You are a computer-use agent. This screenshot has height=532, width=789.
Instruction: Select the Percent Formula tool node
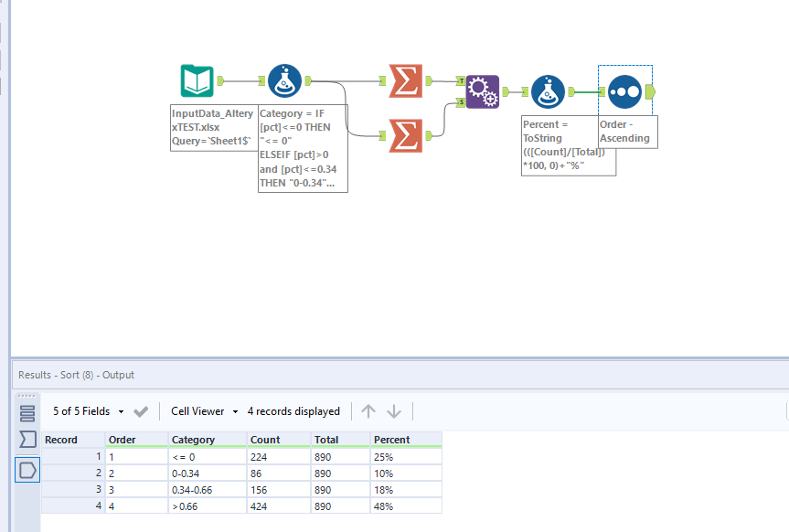(547, 92)
